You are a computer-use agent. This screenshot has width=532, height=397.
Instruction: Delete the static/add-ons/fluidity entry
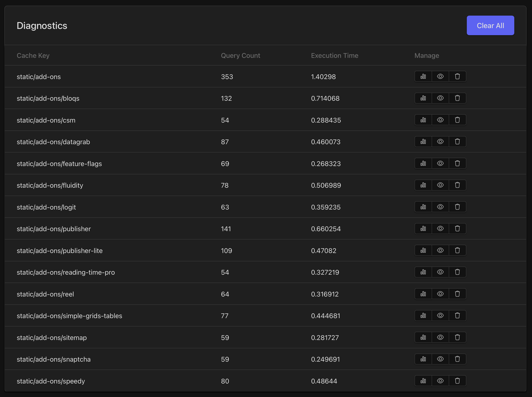457,185
